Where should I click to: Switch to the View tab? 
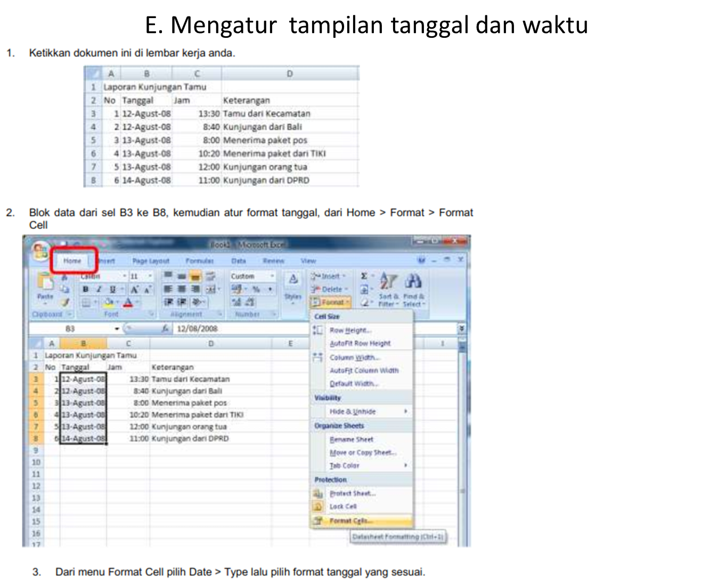pyautogui.click(x=308, y=260)
